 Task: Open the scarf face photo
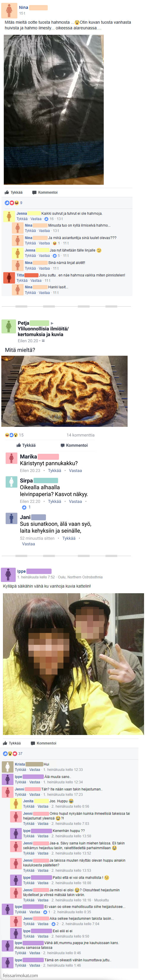54,109
